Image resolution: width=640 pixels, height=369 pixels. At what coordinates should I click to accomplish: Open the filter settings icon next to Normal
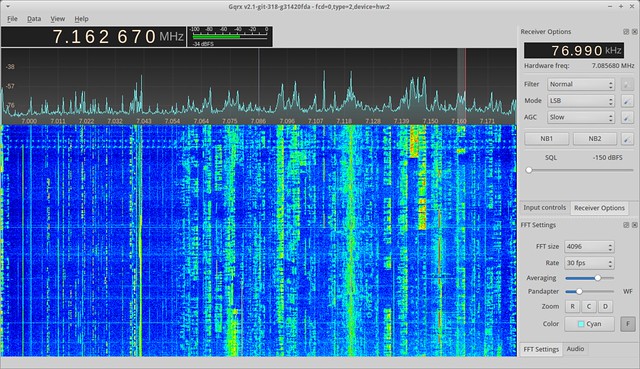(x=627, y=84)
